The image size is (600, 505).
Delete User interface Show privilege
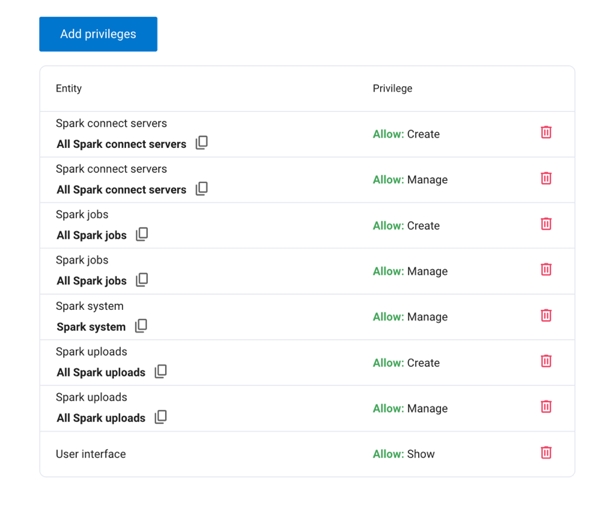pyautogui.click(x=546, y=453)
